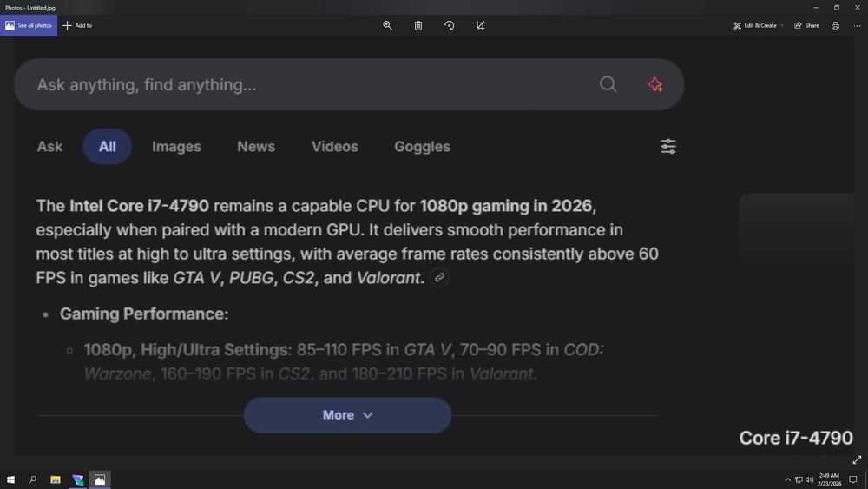868x489 pixels.
Task: Select the News tab
Action: tap(256, 147)
